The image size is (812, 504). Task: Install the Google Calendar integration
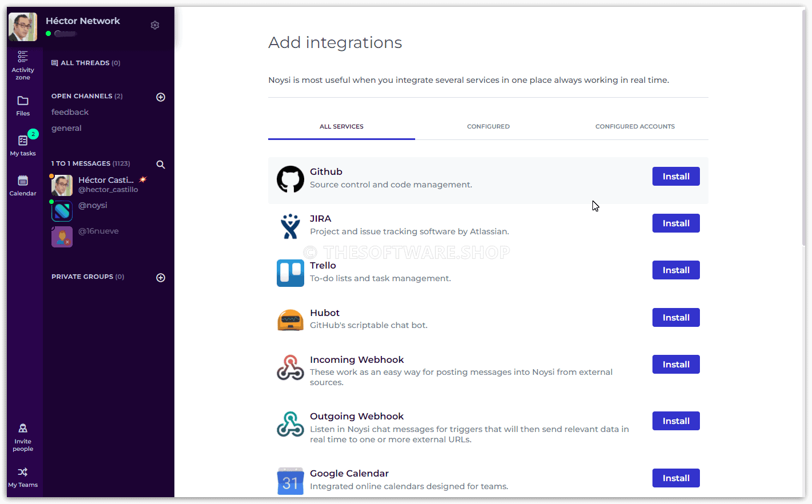point(676,478)
